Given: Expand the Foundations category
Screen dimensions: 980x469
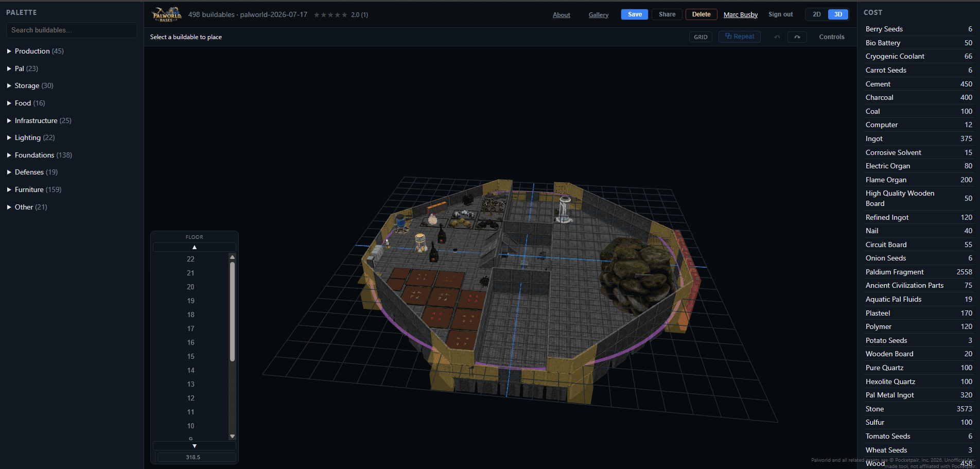Looking at the screenshot, I should tap(40, 155).
